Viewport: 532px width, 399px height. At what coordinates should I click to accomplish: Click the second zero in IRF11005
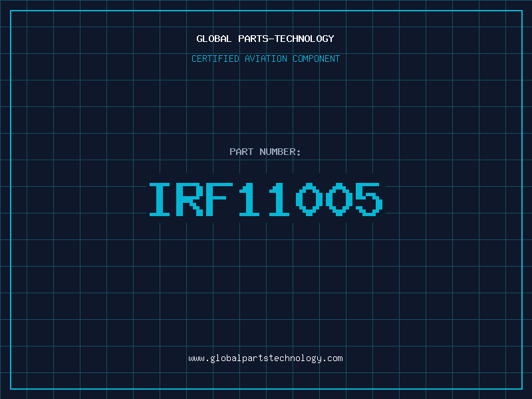point(340,199)
